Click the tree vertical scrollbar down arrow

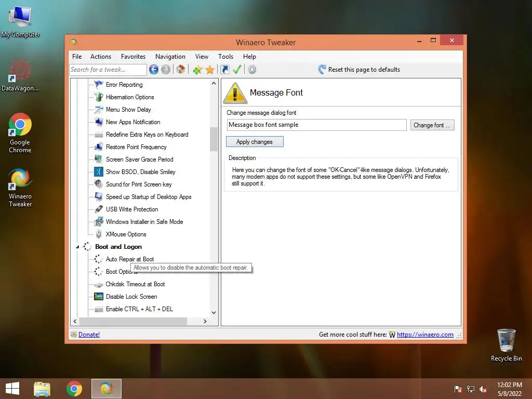pos(214,312)
